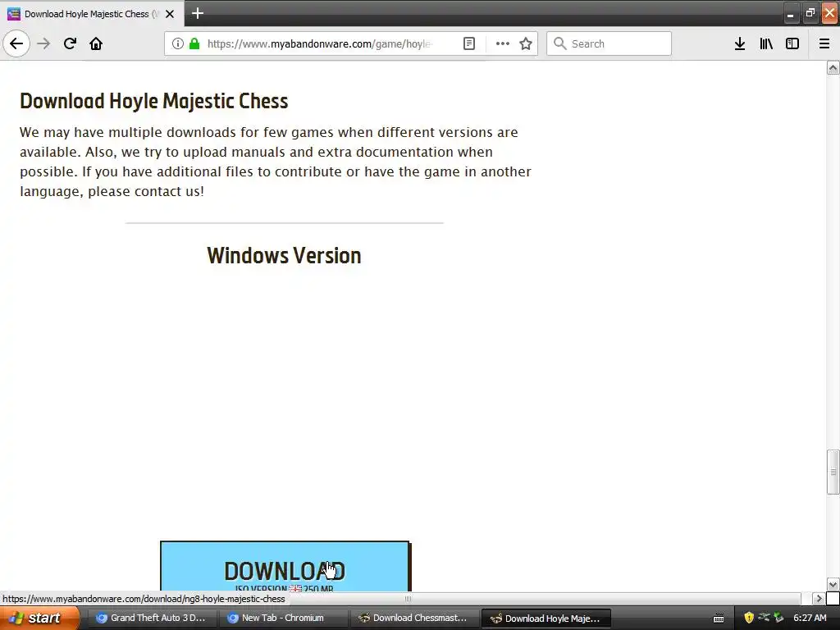Image resolution: width=840 pixels, height=630 pixels.
Task: Switch to New Tab - Chromium taskbar window
Action: pyautogui.click(x=283, y=618)
